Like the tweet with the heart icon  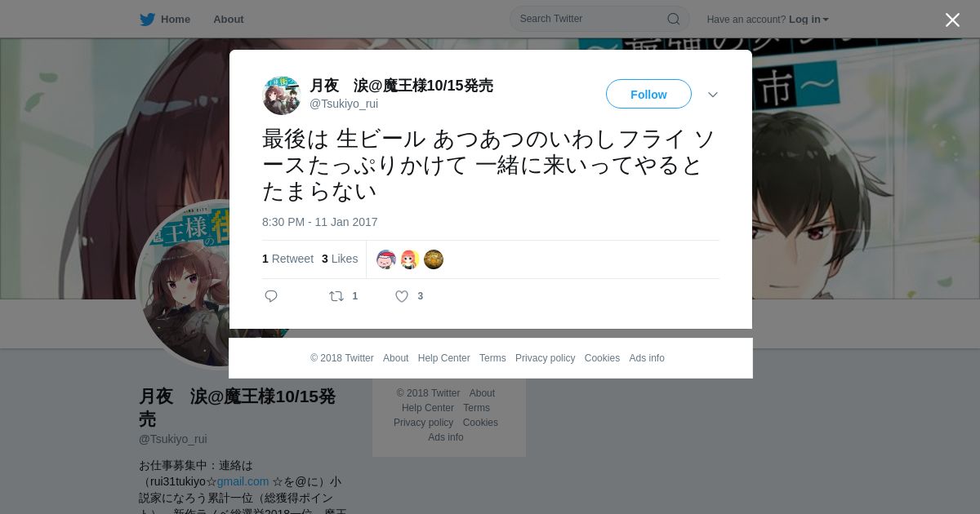click(x=402, y=296)
